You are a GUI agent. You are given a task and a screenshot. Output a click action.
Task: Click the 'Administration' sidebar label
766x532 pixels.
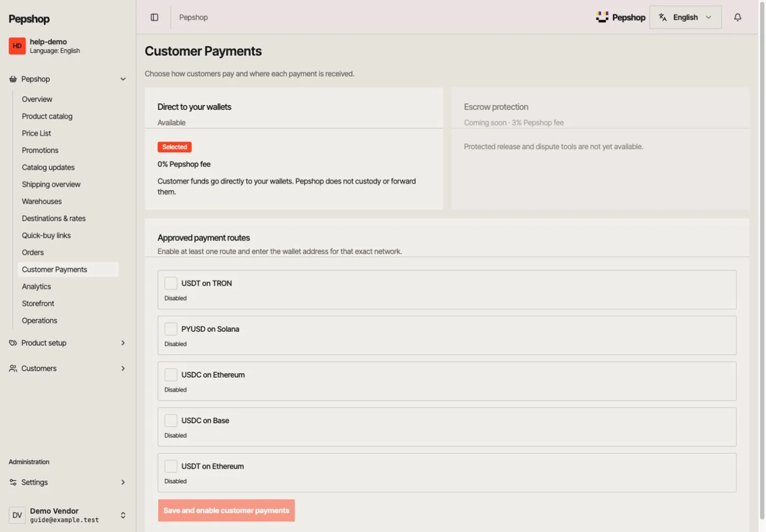pos(29,462)
